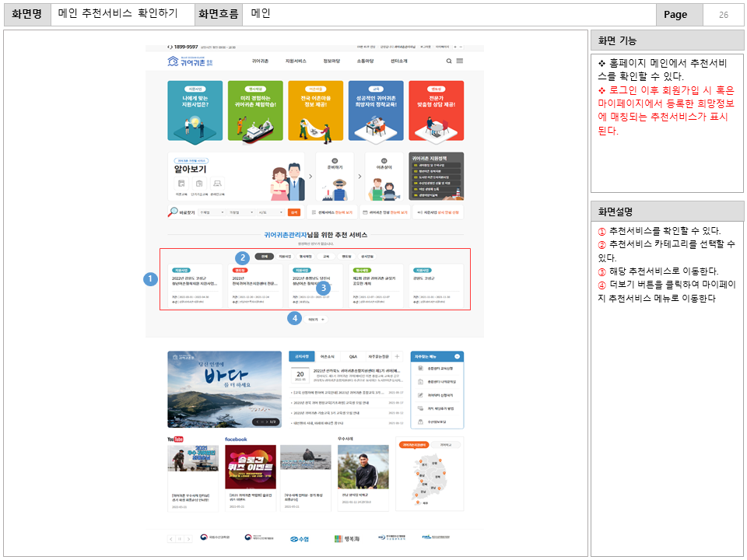Click the Facebook icon in the social section
The height and width of the screenshot is (560, 747).
pos(234,440)
